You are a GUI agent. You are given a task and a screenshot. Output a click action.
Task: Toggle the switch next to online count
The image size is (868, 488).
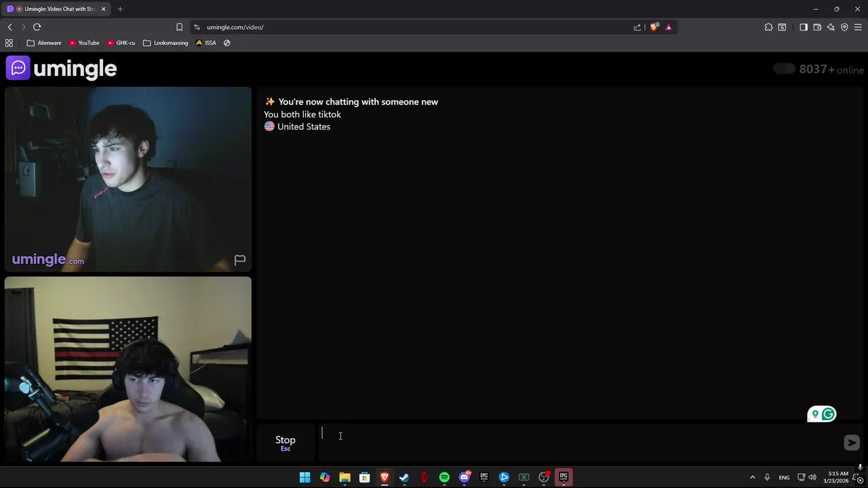(784, 69)
